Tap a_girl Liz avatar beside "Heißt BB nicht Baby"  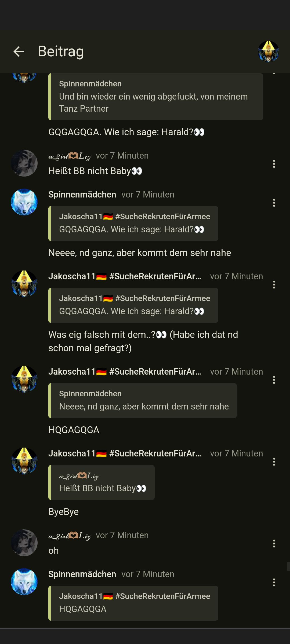click(24, 163)
